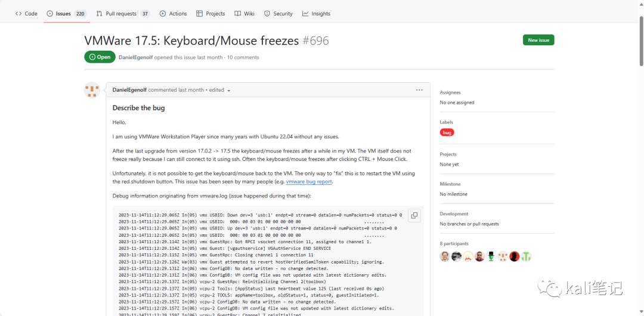This screenshot has width=644, height=316.
Task: Click log line 'VGAuthService END SERVICE'
Action: coord(225,248)
